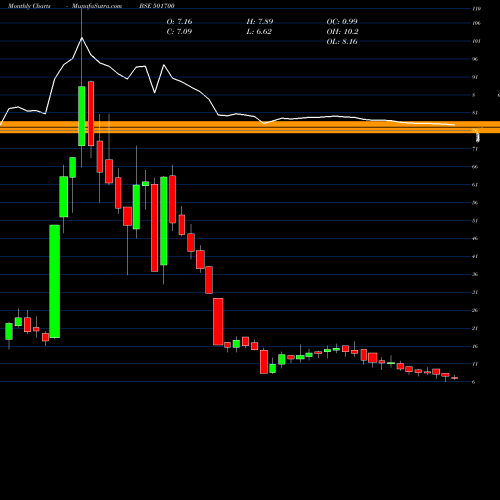Image resolution: width=500 pixels, height=500 pixels.
Task: Click the 101 price axis label
Action: click(476, 41)
